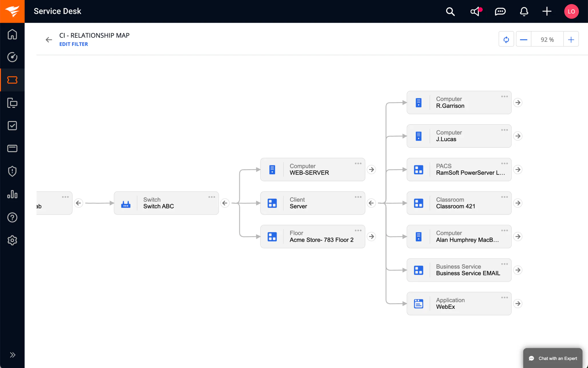The height and width of the screenshot is (368, 588).
Task: Open the Dashboards speedometer icon
Action: [12, 57]
